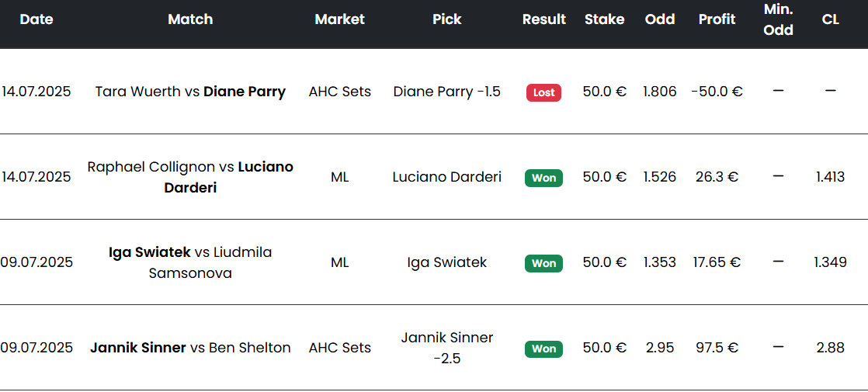Click the Min. Odd column header
The image size is (868, 392).
(778, 19)
